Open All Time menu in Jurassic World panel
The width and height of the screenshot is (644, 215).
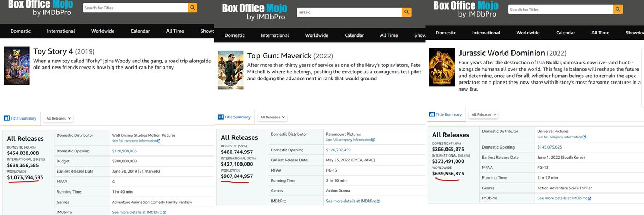point(600,33)
